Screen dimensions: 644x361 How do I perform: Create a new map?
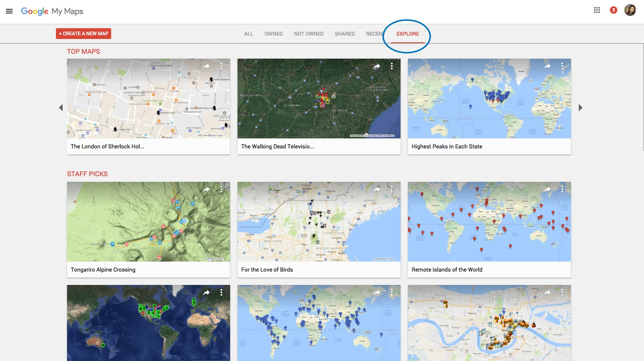click(83, 33)
